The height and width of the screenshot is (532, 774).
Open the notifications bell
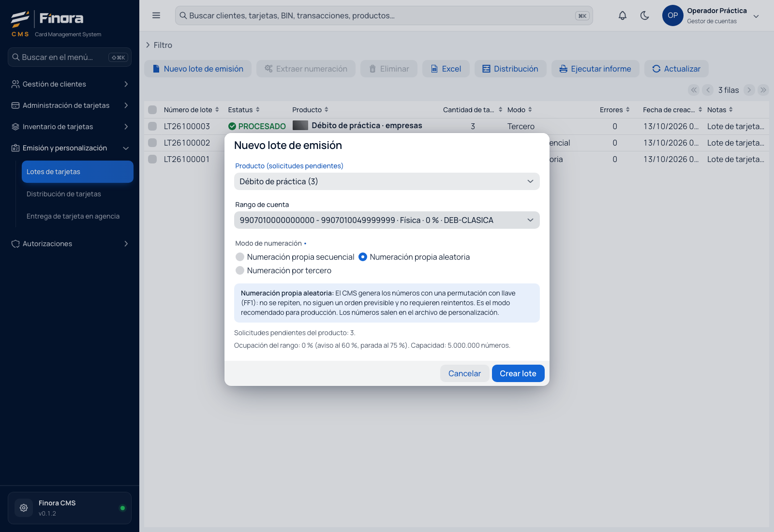pyautogui.click(x=623, y=15)
